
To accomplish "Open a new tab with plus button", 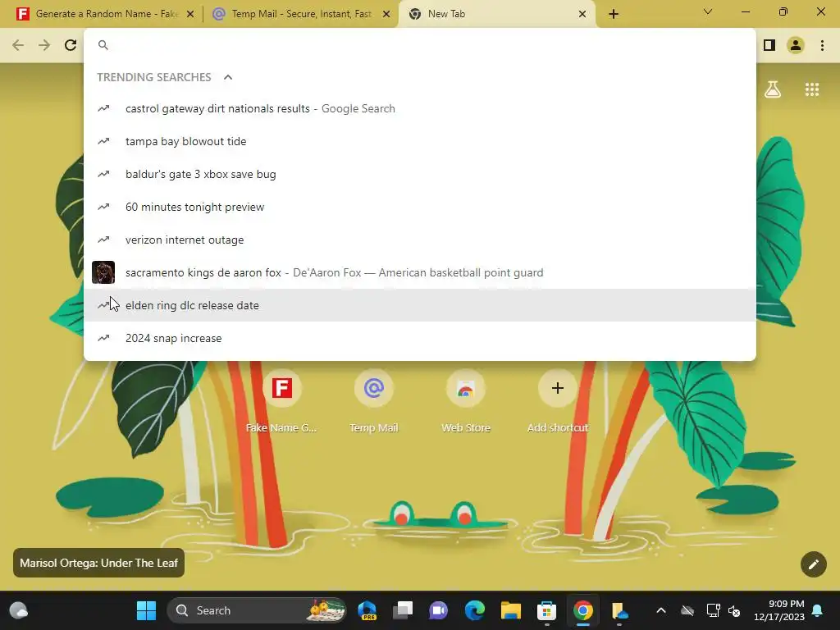I will (614, 14).
